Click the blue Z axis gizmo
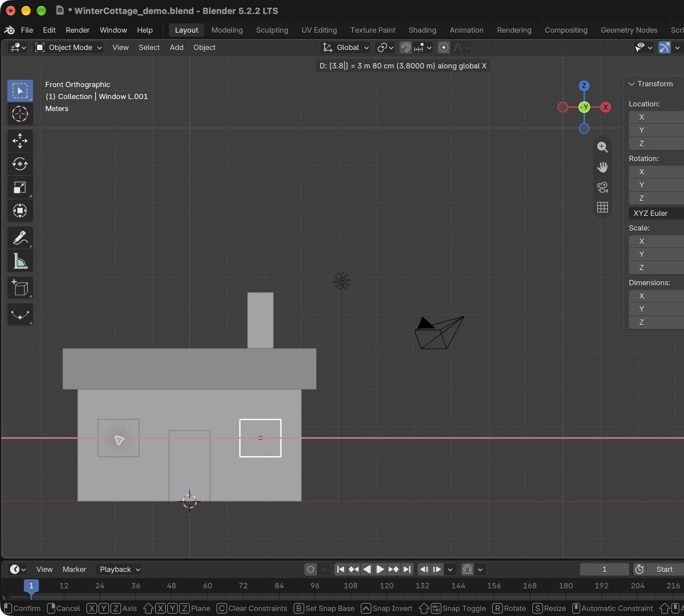This screenshot has width=684, height=616. point(584,86)
